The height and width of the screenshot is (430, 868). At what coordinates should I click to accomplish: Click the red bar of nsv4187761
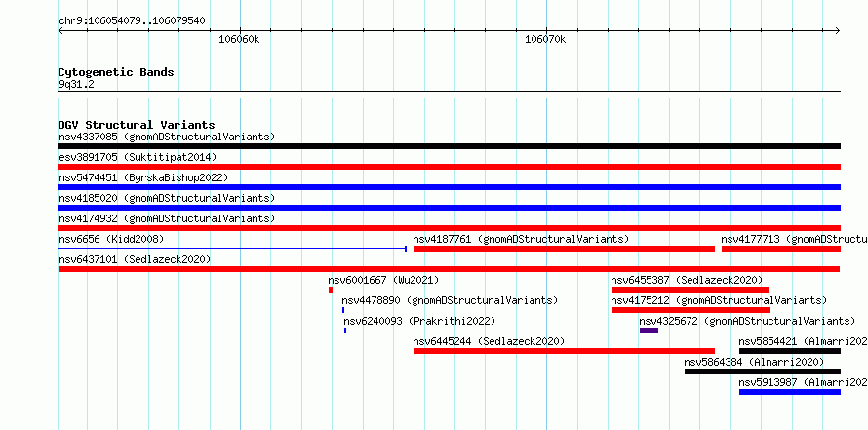[564, 249]
